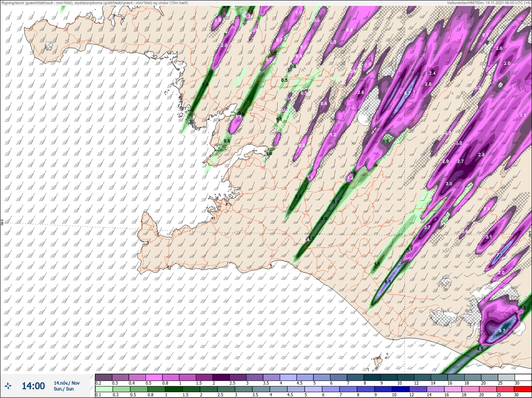Image resolution: width=532 pixels, height=398 pixels.
Task: Click the 9.7 precipitation value on the map
Action: tap(502, 331)
